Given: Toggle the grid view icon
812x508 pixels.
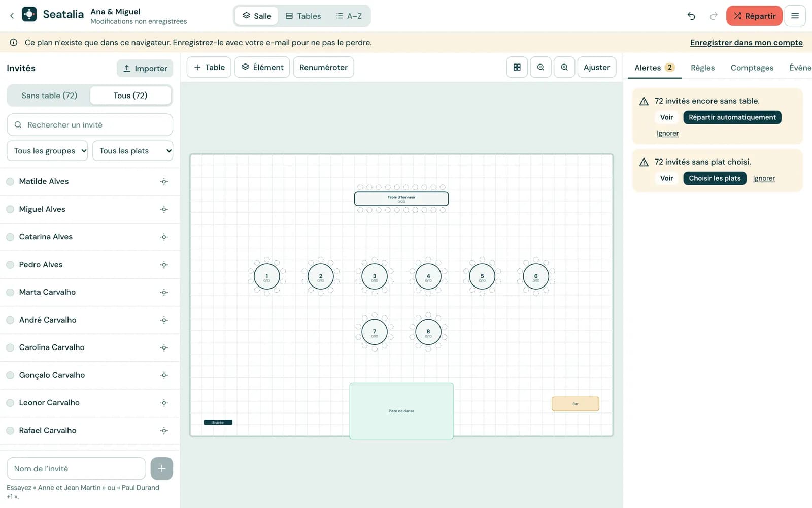Looking at the screenshot, I should click(x=517, y=67).
